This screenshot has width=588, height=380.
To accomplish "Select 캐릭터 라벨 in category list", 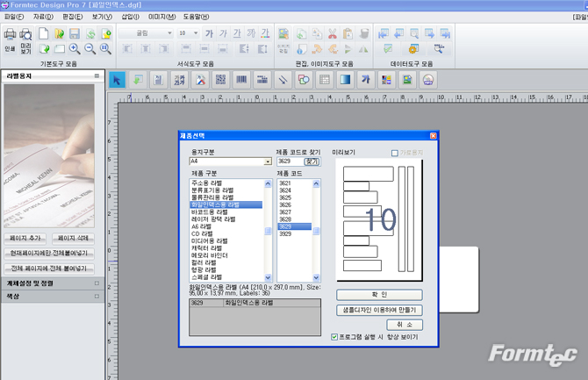I will (x=207, y=248).
